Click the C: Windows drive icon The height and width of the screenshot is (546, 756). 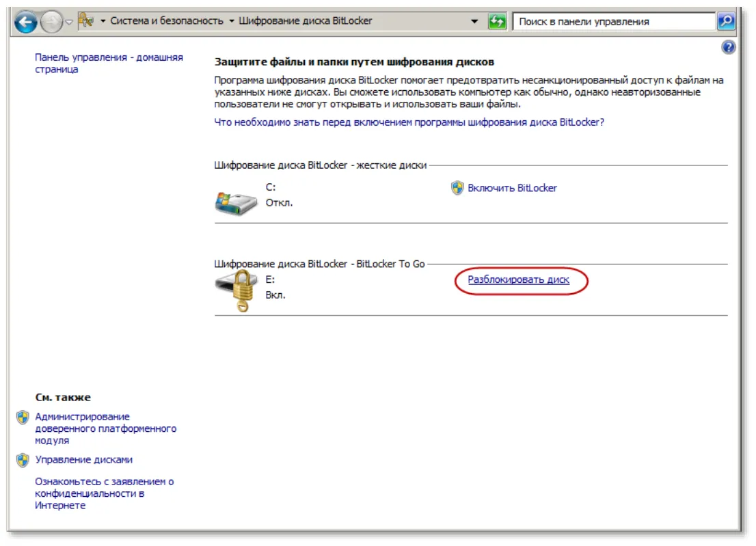click(x=235, y=203)
